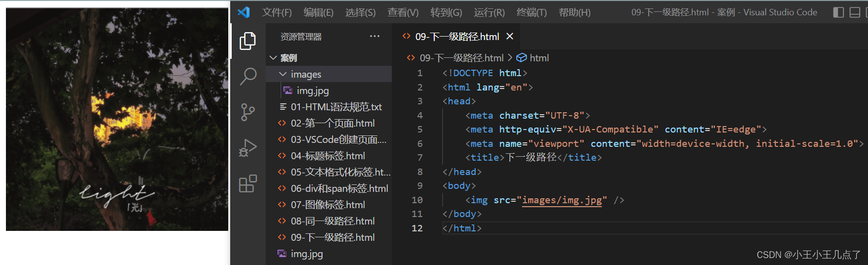The image size is (868, 265).
Task: Close the 09-下一级路径.html editor tab
Action: coord(510,36)
